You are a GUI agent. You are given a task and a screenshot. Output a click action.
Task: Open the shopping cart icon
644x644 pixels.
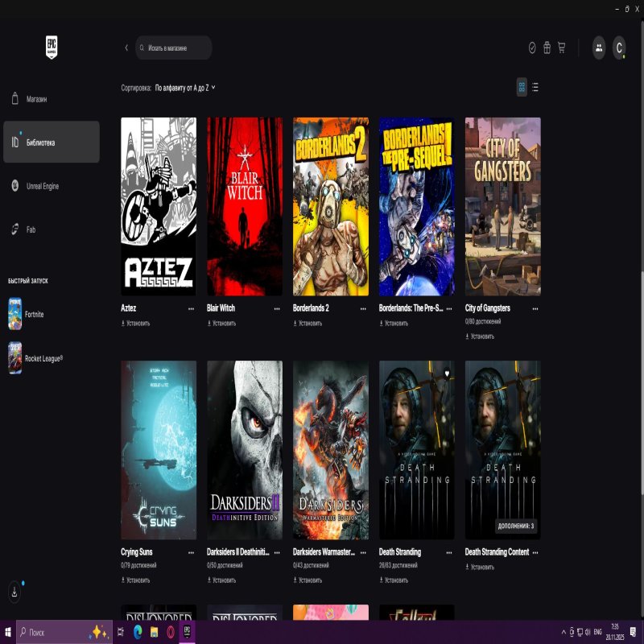coord(561,47)
